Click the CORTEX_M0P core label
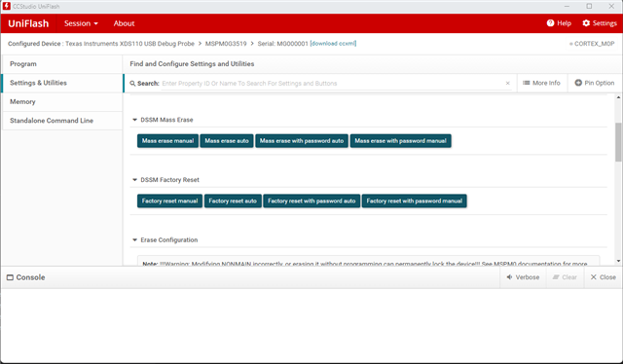The height and width of the screenshot is (364, 623). coord(595,44)
